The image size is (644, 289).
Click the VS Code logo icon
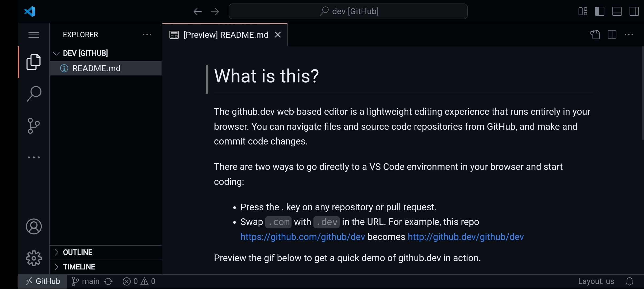(30, 12)
